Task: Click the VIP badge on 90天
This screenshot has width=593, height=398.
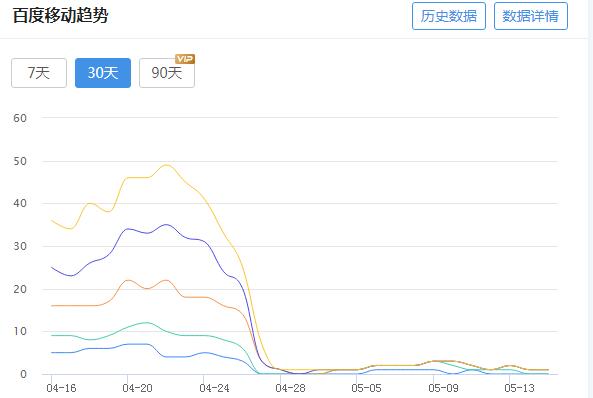Action: pyautogui.click(x=185, y=59)
